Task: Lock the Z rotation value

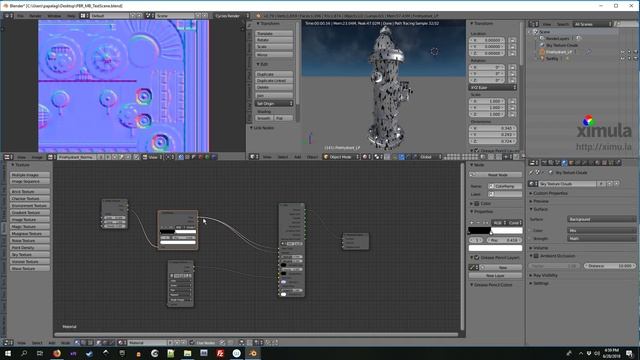Action: coord(512,80)
